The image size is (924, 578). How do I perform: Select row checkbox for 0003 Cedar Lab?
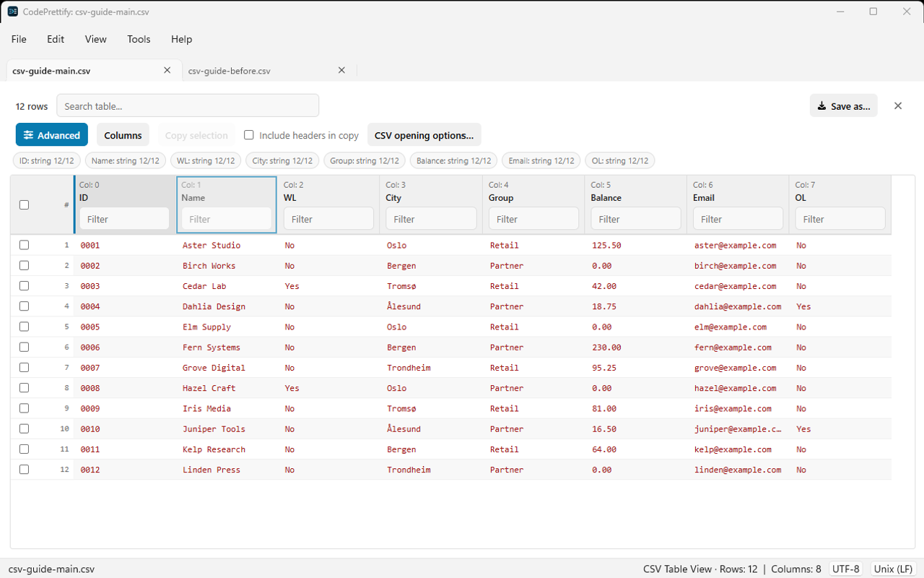click(24, 285)
